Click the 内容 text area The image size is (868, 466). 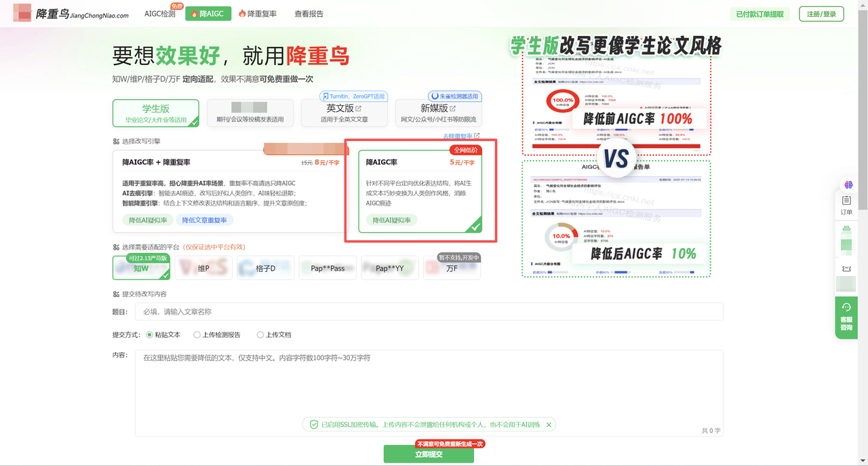(429, 393)
